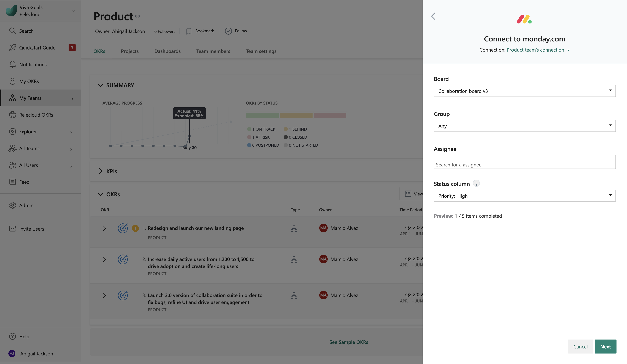Collapse the SUMMARY section chevron

click(x=100, y=85)
